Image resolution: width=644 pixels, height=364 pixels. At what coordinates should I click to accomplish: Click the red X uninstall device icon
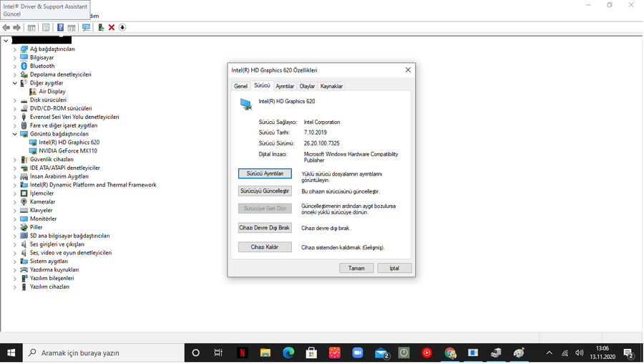[x=112, y=27]
